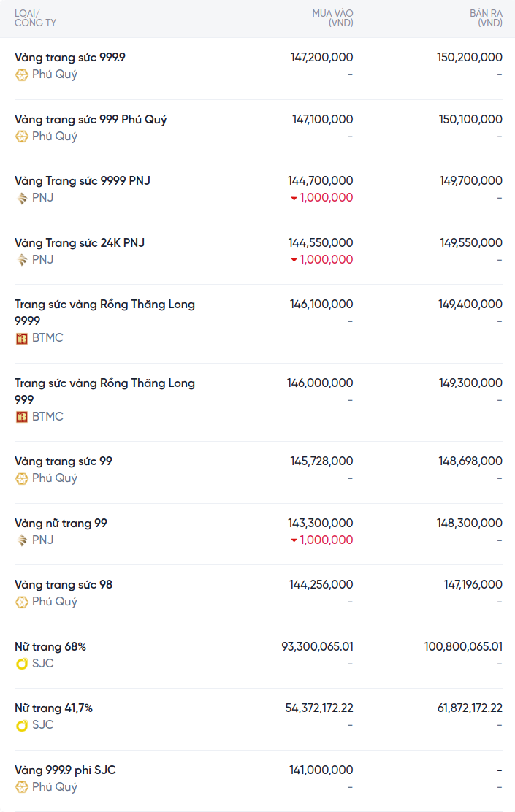Click the red down arrow for Vàng nữ trang 99
The height and width of the screenshot is (812, 515).
tap(294, 540)
